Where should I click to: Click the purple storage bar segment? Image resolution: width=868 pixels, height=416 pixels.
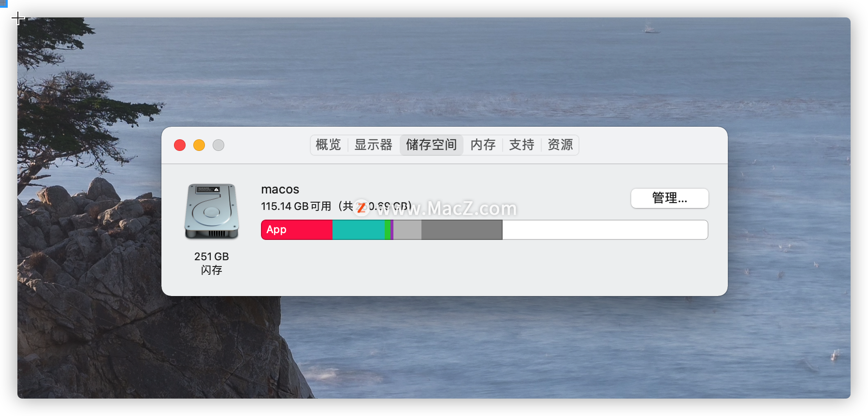tap(392, 230)
